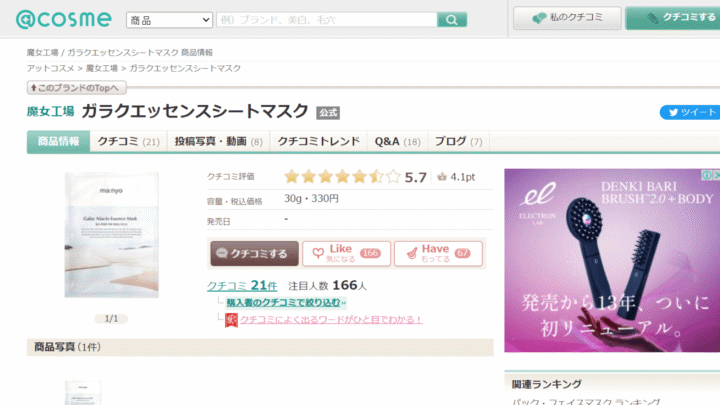Select the 商品情報 tab
Viewport: 720px width, 405px height.
click(x=58, y=141)
